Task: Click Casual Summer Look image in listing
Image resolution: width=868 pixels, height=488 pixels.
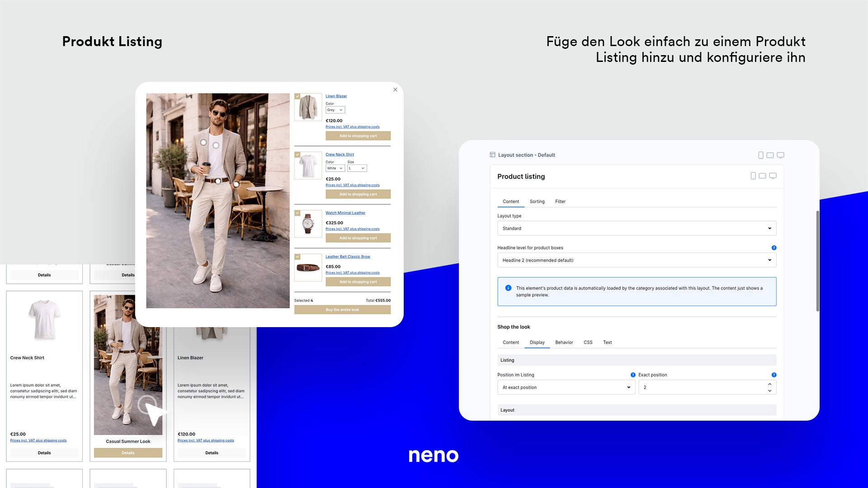Action: click(x=128, y=364)
